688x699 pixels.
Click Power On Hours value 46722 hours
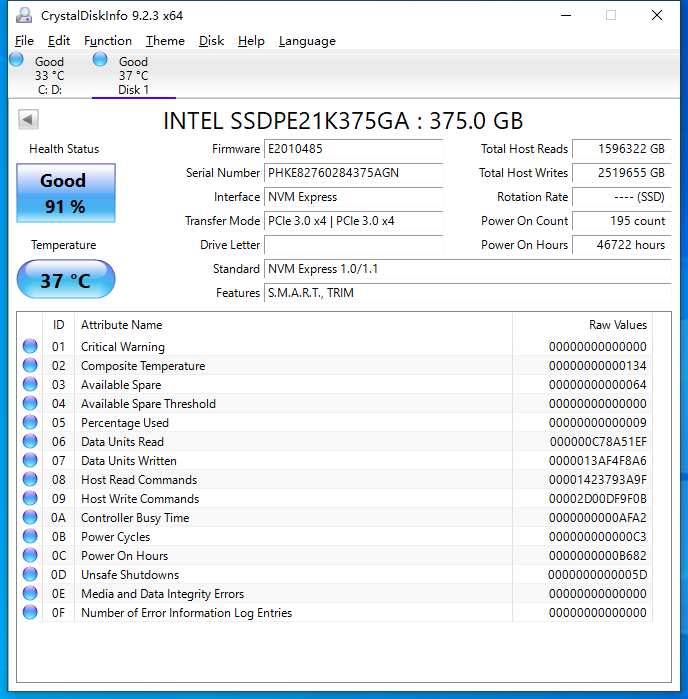[622, 245]
